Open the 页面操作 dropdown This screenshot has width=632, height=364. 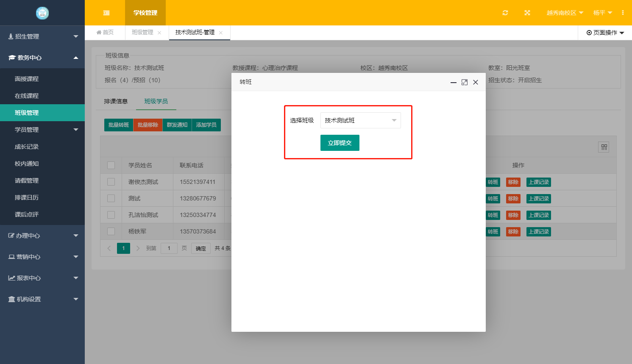click(605, 33)
